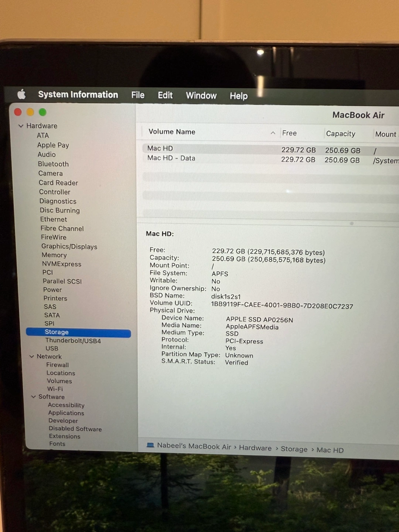Select Volumes under Network
This screenshot has height=532, width=399.
(x=59, y=381)
